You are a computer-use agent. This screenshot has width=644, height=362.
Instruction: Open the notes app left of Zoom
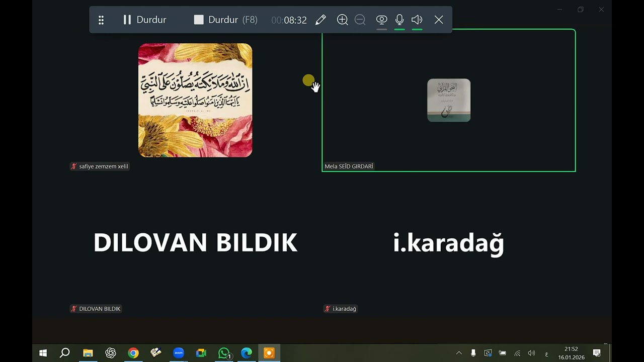click(156, 353)
